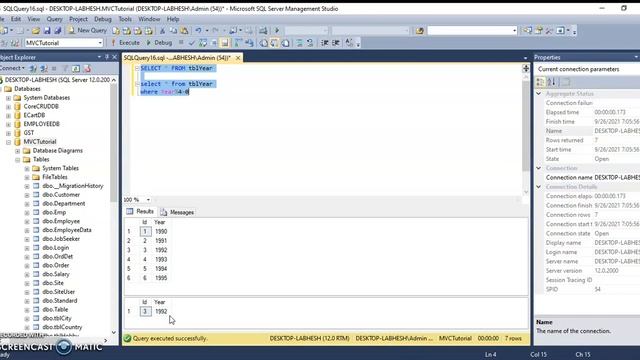Expand the ECartDB database node
This screenshot has height=360, width=640.
[x=8, y=116]
